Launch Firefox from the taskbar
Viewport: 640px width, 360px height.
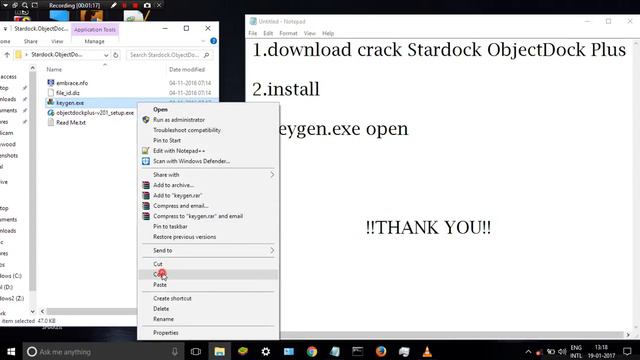tap(381, 351)
